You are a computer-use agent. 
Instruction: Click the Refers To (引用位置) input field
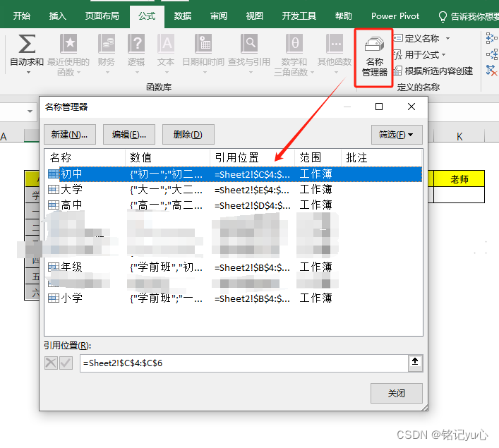point(244,363)
